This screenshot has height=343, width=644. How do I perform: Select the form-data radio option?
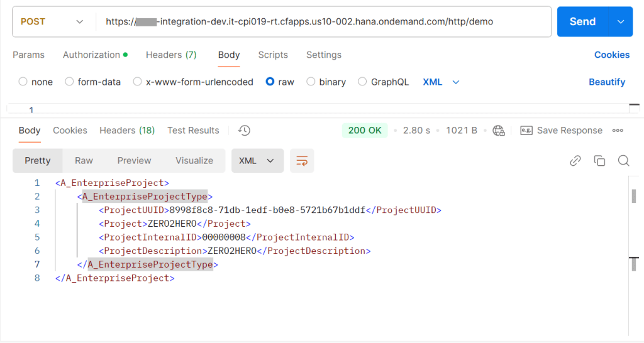[70, 82]
